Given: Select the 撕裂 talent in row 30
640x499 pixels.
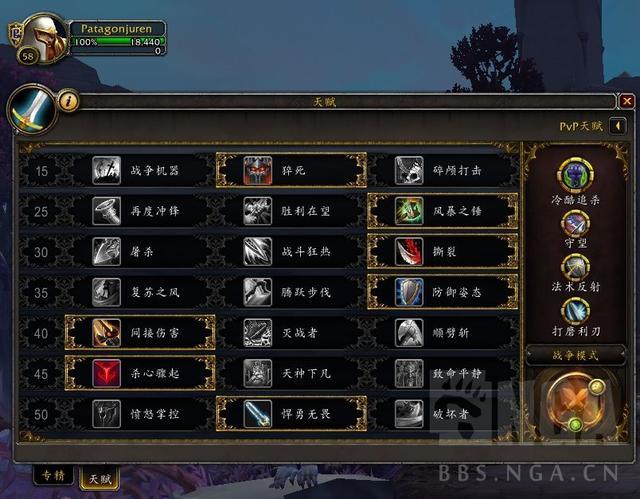Looking at the screenshot, I should coord(443,251).
